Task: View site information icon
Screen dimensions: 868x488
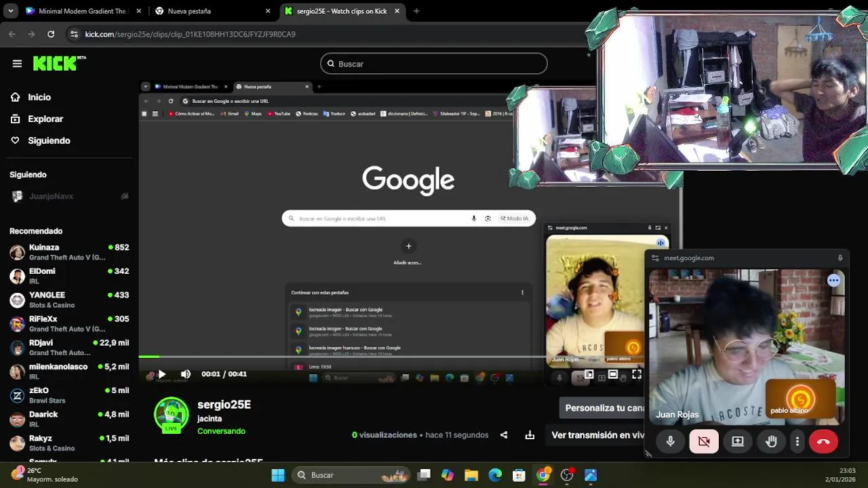Action: coord(74,34)
